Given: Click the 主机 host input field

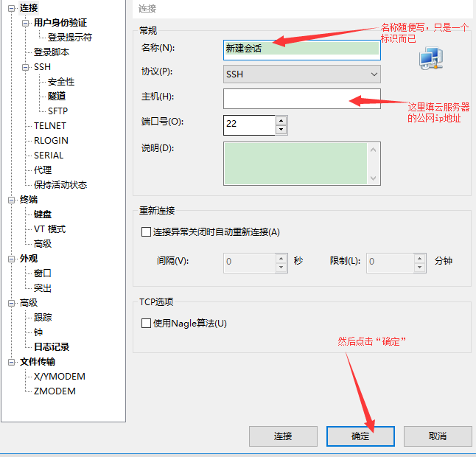Looking at the screenshot, I should coord(302,99).
